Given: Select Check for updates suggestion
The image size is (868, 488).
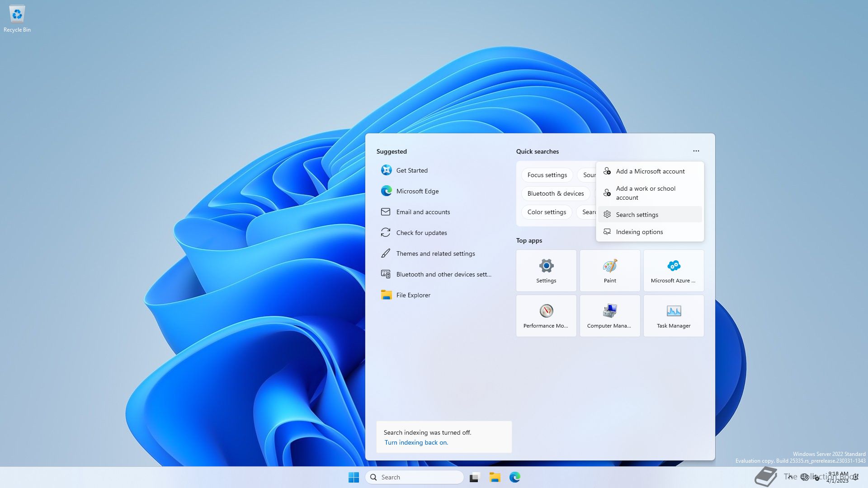Looking at the screenshot, I should tap(436, 233).
